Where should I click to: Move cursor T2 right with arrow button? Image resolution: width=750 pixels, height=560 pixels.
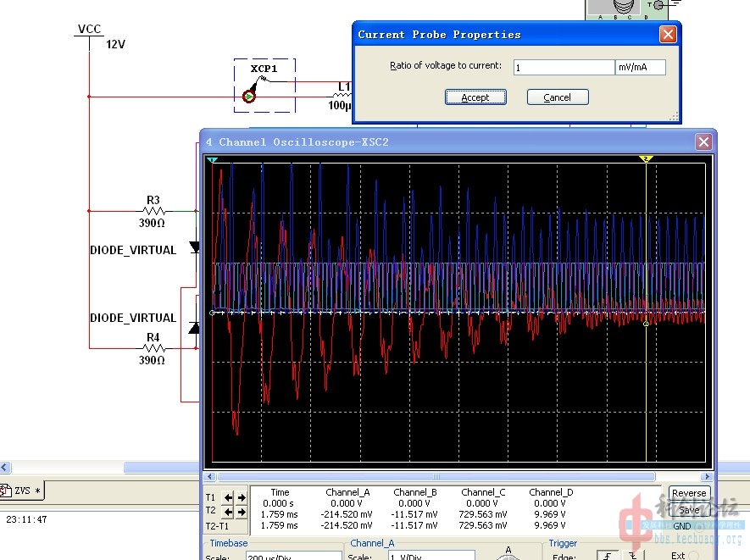242,513
